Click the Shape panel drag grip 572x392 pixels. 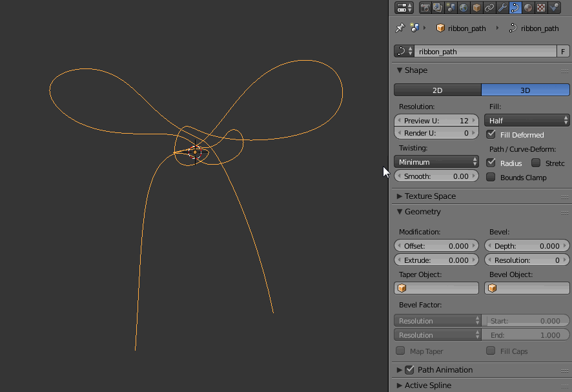(x=565, y=71)
